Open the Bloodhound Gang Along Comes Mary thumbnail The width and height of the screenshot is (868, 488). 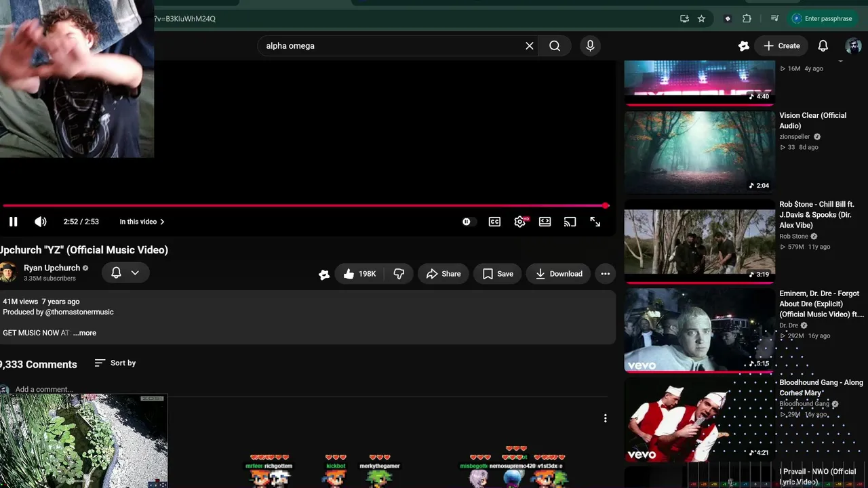(699, 420)
